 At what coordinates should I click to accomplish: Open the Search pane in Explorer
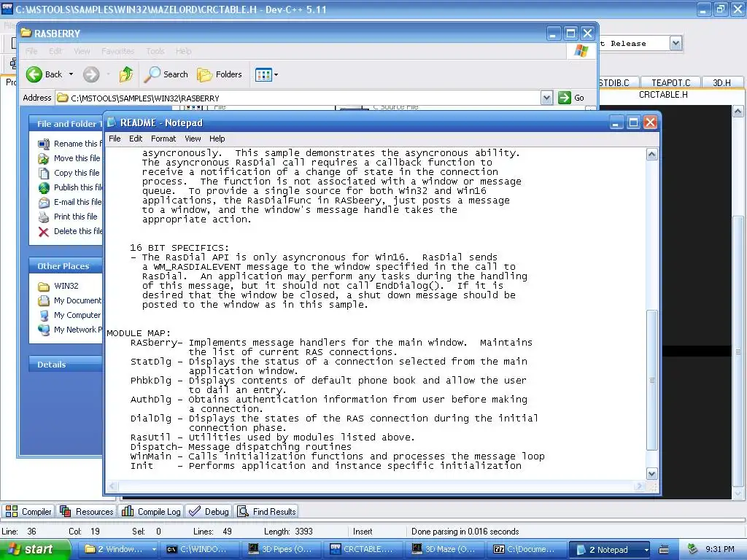click(x=166, y=74)
